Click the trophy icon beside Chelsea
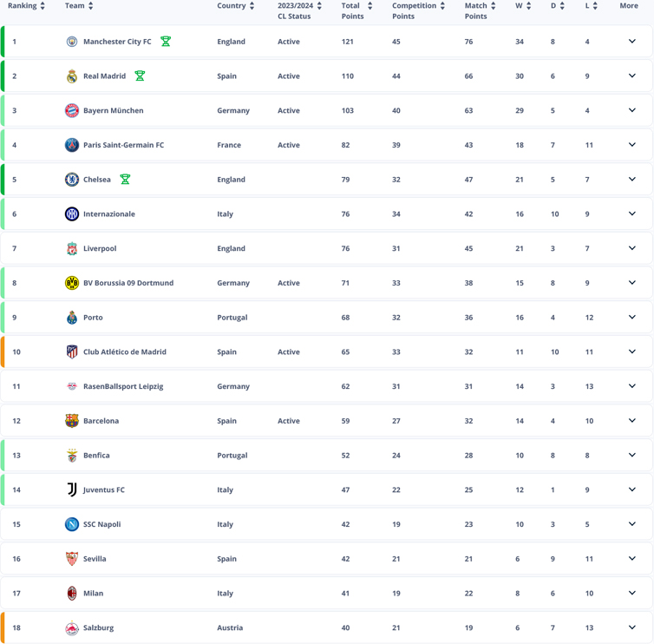Image resolution: width=654 pixels, height=644 pixels. click(x=125, y=180)
